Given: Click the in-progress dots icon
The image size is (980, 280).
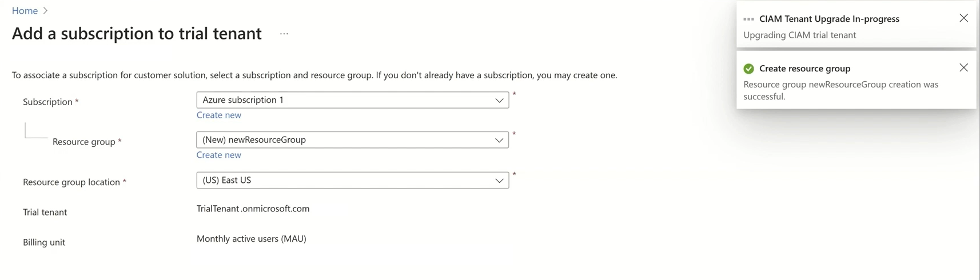Looking at the screenshot, I should coord(748,19).
